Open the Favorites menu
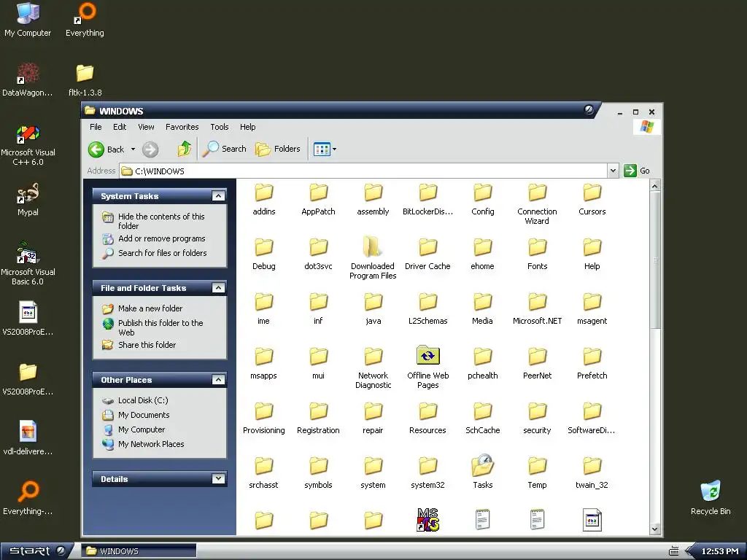This screenshot has height=560, width=747. pyautogui.click(x=182, y=127)
